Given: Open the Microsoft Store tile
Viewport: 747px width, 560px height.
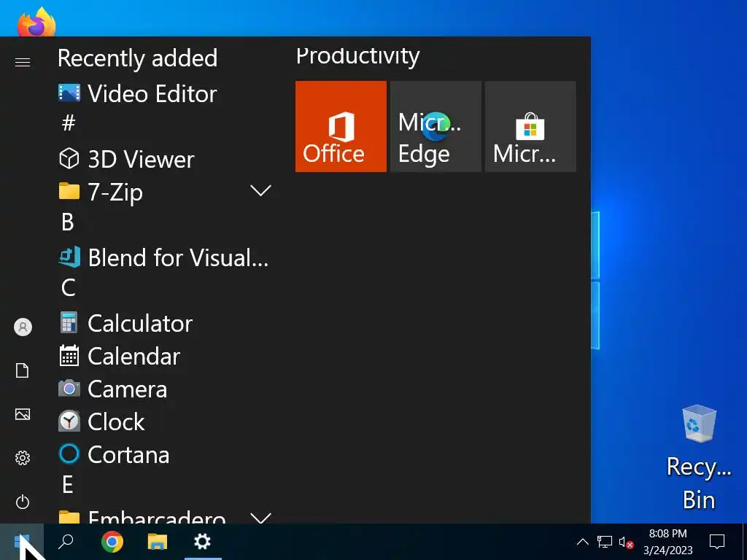Looking at the screenshot, I should pyautogui.click(x=530, y=126).
